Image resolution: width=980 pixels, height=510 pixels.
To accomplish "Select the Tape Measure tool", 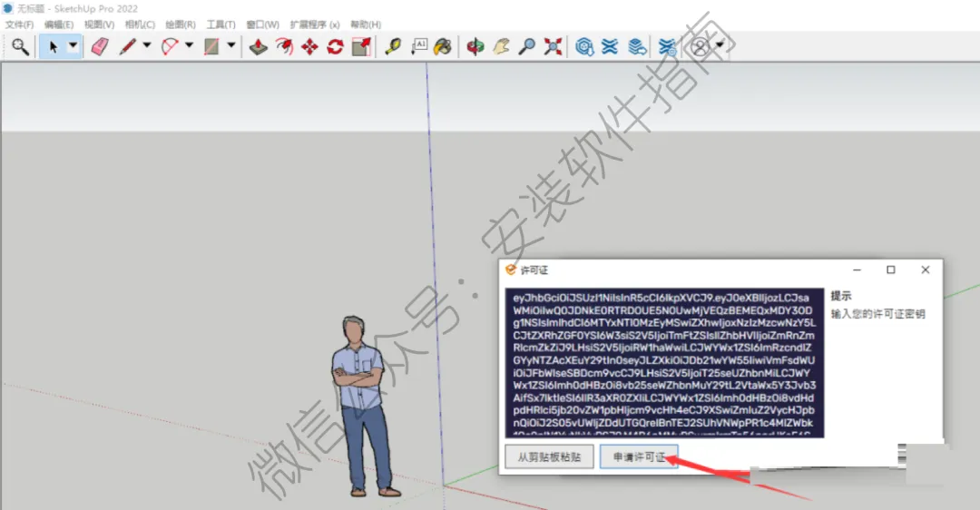I will [x=393, y=47].
